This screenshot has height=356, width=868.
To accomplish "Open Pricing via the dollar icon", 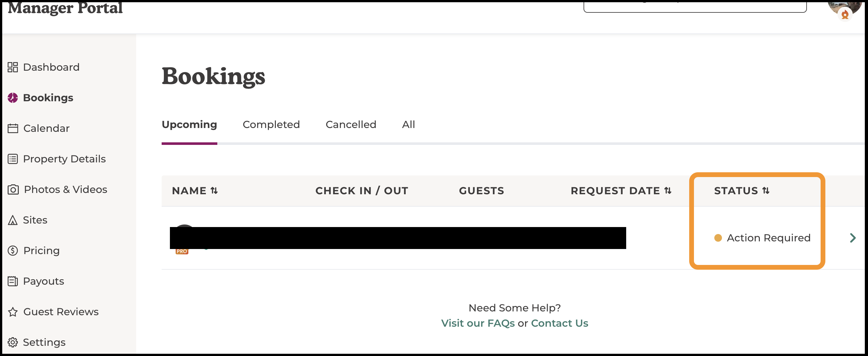I will [x=13, y=251].
